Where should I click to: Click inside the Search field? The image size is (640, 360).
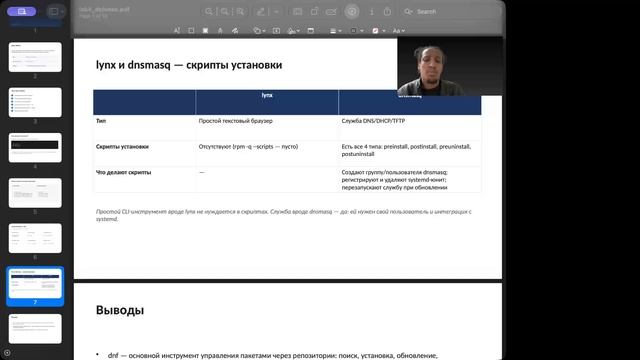[451, 12]
